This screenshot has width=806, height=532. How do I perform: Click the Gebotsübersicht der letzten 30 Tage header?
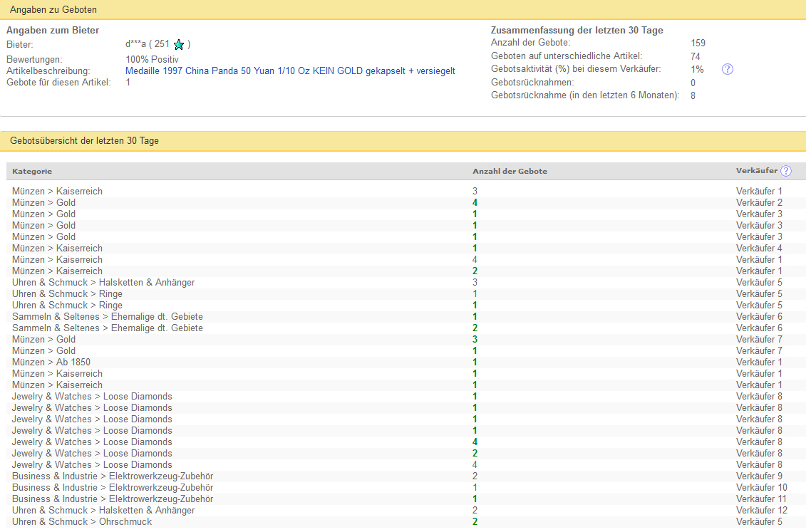[84, 141]
